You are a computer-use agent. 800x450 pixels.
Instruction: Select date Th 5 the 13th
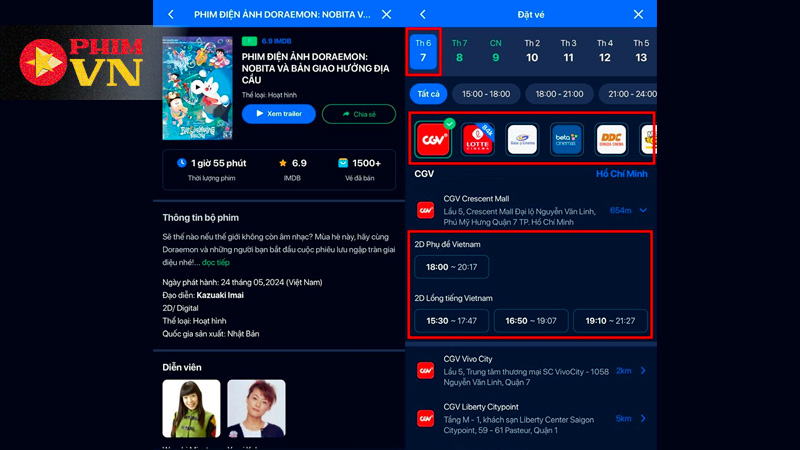pos(641,51)
